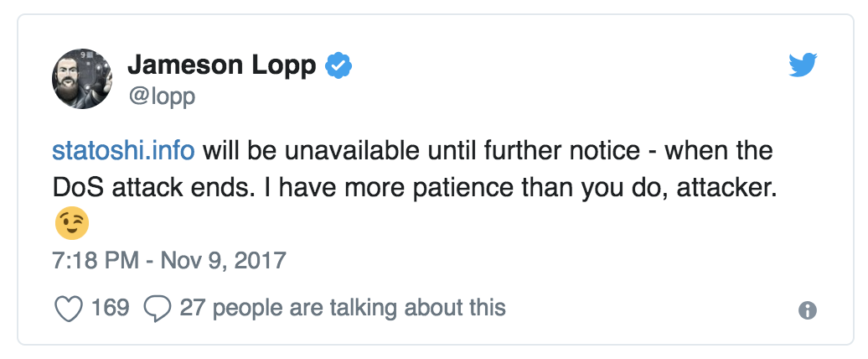Screen dimensions: 868x359
Task: Click the winking face emoji
Action: pyautogui.click(x=71, y=224)
